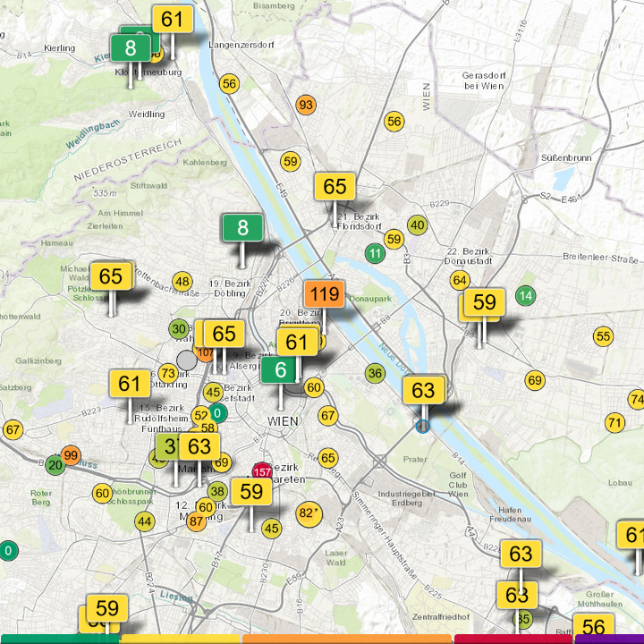Image resolution: width=644 pixels, height=644 pixels.
Task: Open the red 157 circle marker
Action: pyautogui.click(x=262, y=471)
